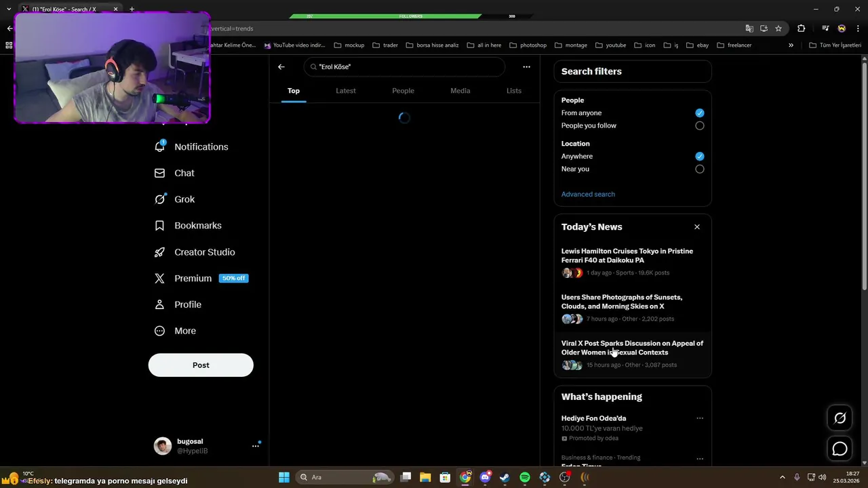Open the apps grid icon in bookmarks bar

point(9,45)
